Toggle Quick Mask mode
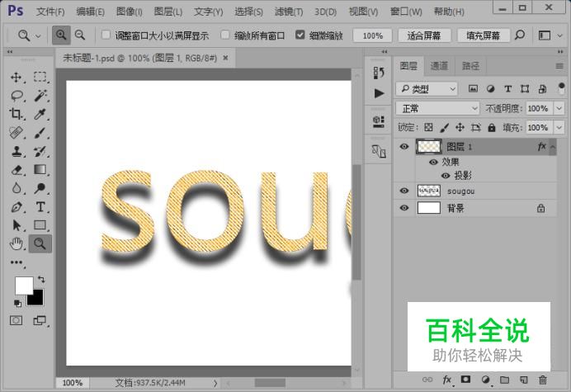571x392 pixels. (16, 320)
